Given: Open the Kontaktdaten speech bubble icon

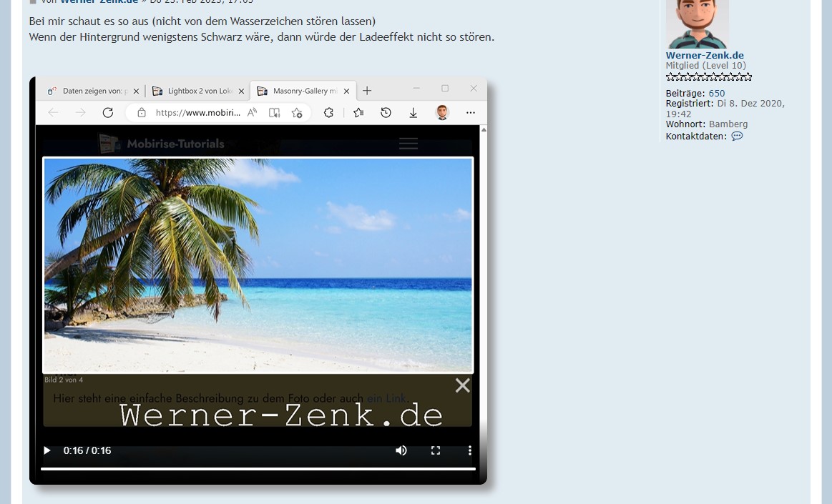Looking at the screenshot, I should (737, 137).
